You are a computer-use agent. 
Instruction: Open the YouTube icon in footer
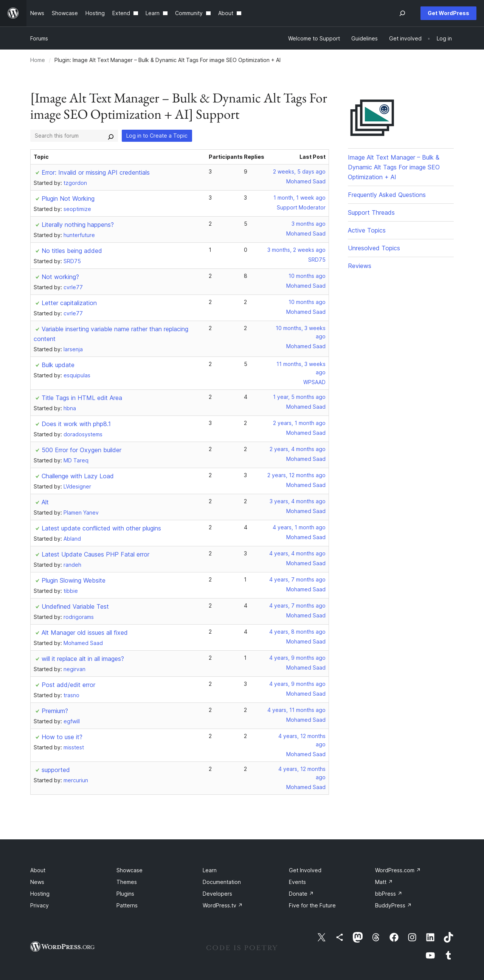pos(430,955)
